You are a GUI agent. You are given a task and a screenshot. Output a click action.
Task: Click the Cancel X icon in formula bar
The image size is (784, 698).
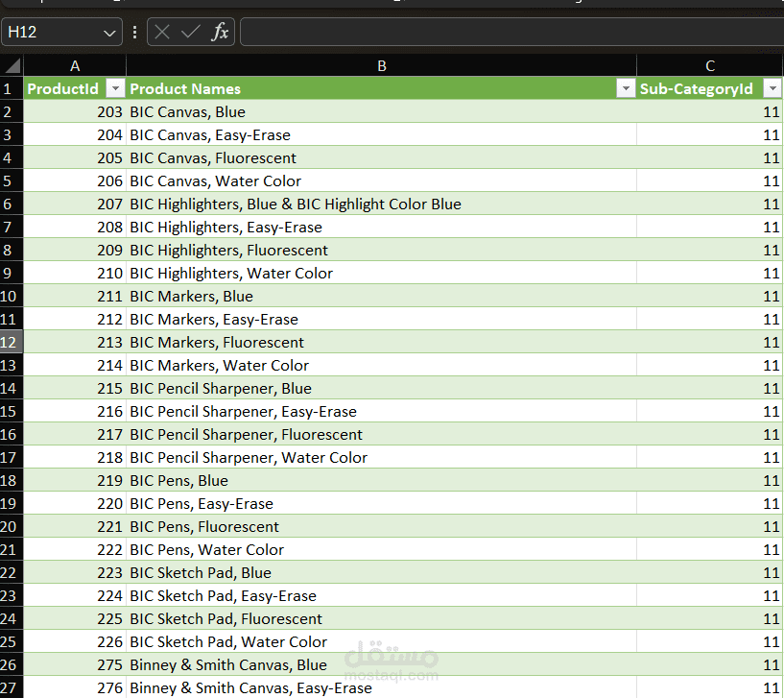point(162,33)
